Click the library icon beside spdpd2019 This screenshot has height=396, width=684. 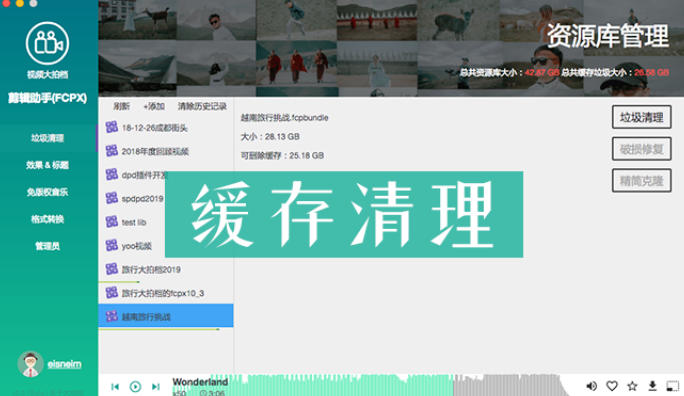coord(112,198)
